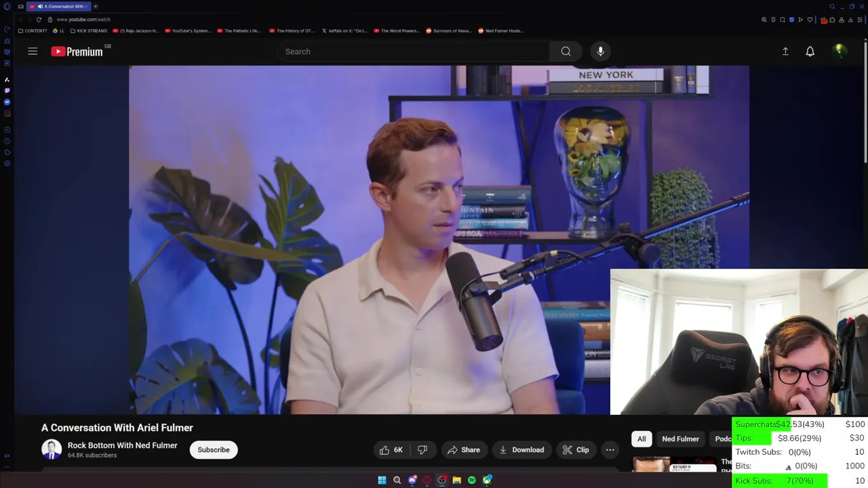
Task: Like the video (6K thumbs up)
Action: 391,450
